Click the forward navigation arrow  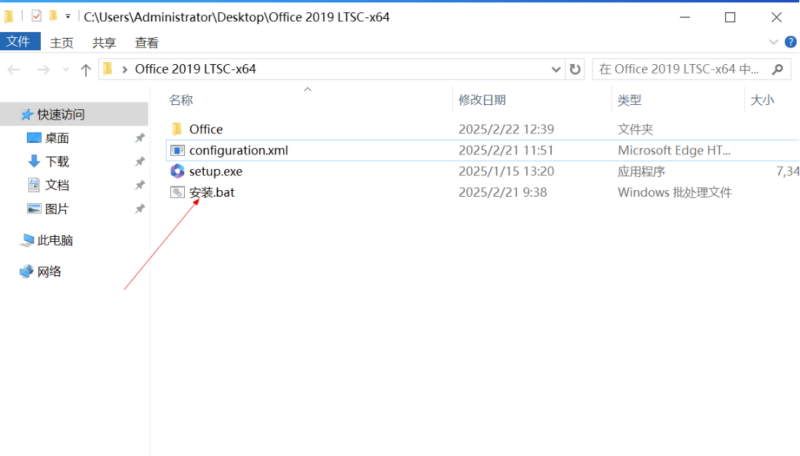tap(43, 69)
